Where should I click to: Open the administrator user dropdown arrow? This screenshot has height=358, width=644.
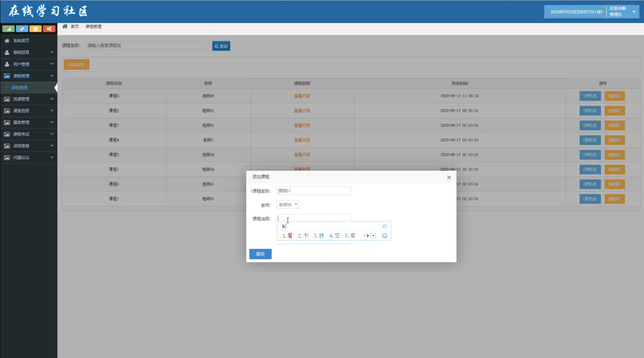[634, 12]
